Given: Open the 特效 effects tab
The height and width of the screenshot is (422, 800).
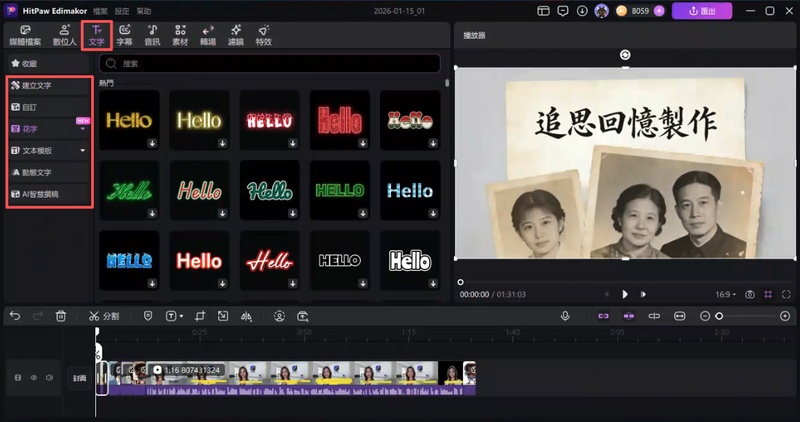Looking at the screenshot, I should (264, 35).
